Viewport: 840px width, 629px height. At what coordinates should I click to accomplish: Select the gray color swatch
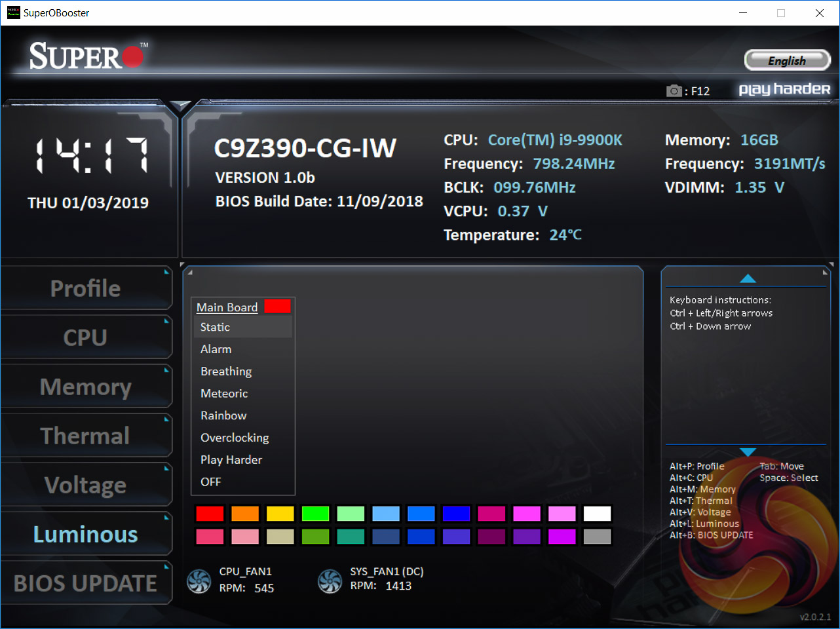pos(597,537)
